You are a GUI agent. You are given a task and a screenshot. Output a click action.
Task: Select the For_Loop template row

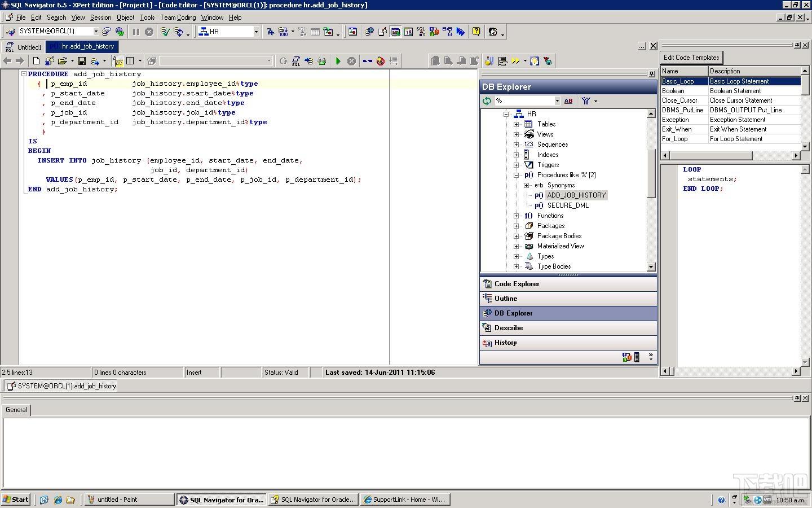pos(731,139)
